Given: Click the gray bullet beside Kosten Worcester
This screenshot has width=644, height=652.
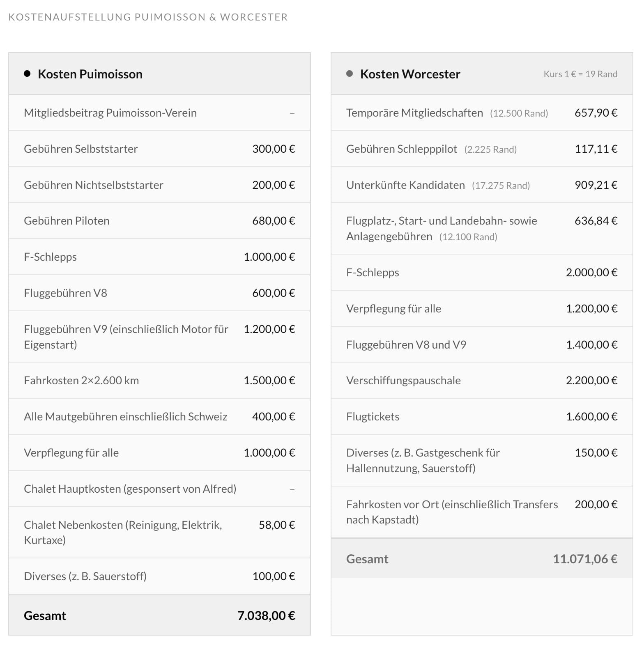Looking at the screenshot, I should coord(350,74).
